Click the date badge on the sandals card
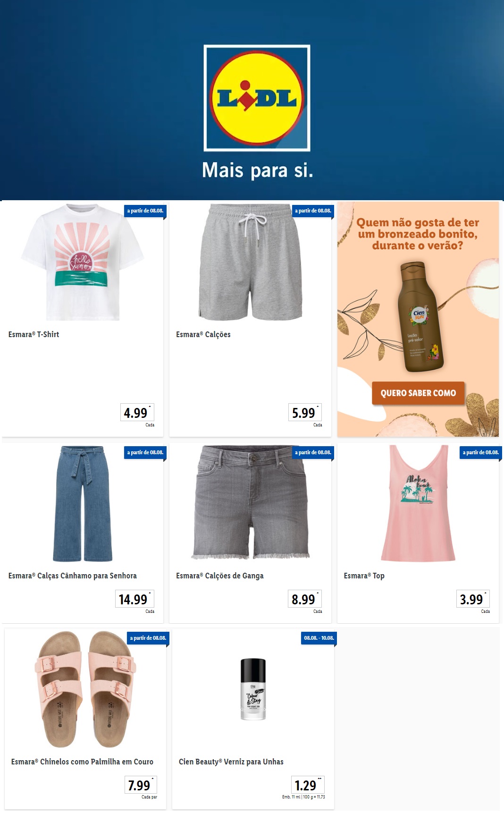The width and height of the screenshot is (504, 814). pos(148,638)
